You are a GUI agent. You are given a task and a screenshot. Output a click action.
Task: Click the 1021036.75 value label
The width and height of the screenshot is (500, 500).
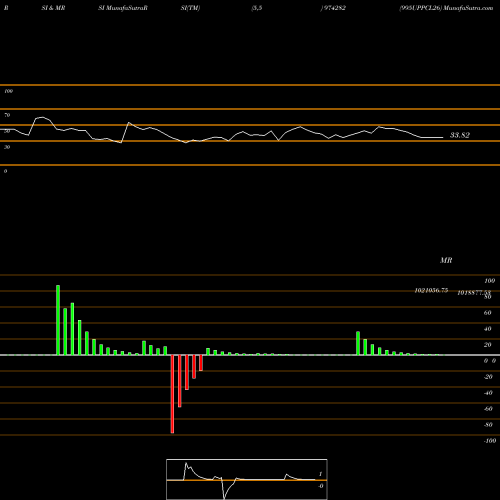tap(431, 290)
